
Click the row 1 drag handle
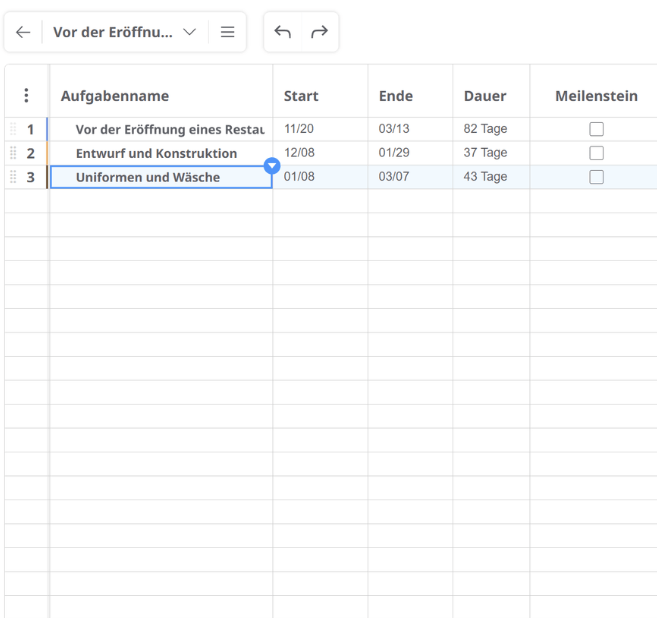coord(13,129)
